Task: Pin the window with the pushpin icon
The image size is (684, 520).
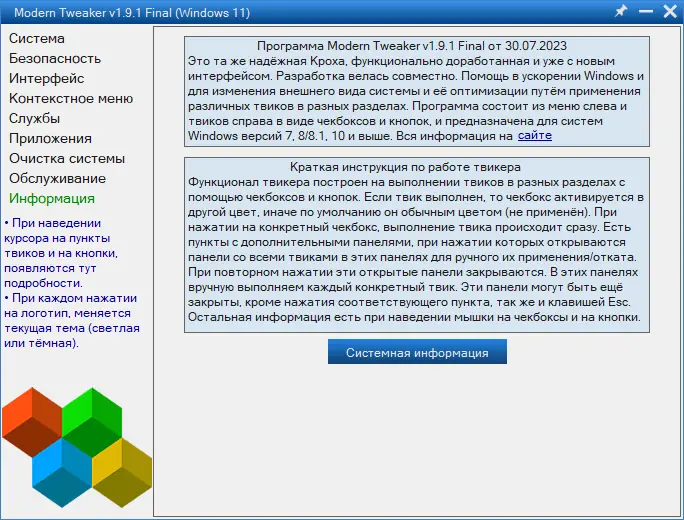Action: 621,11
